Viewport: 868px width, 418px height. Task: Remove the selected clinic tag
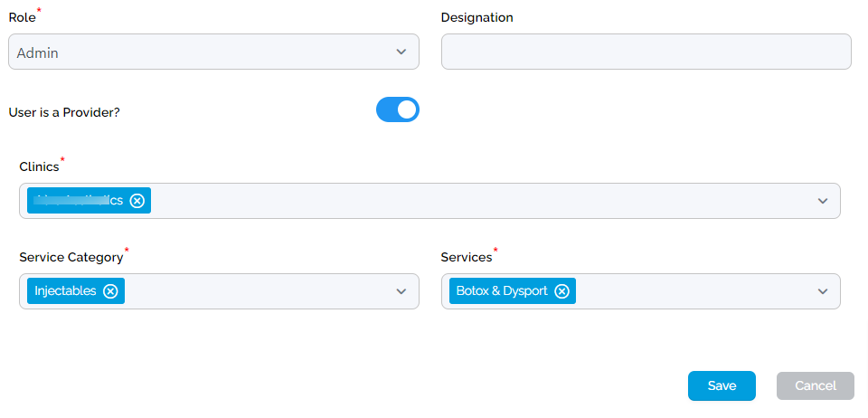coord(137,201)
